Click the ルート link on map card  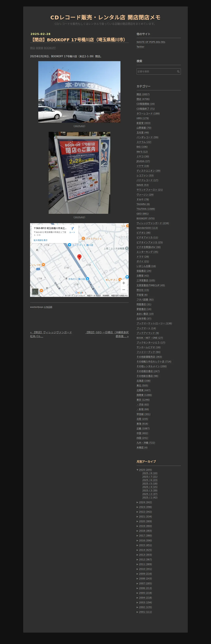(x=72, y=232)
